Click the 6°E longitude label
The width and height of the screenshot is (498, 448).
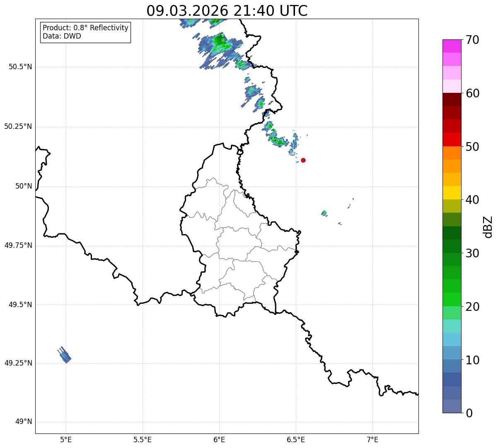click(x=219, y=440)
